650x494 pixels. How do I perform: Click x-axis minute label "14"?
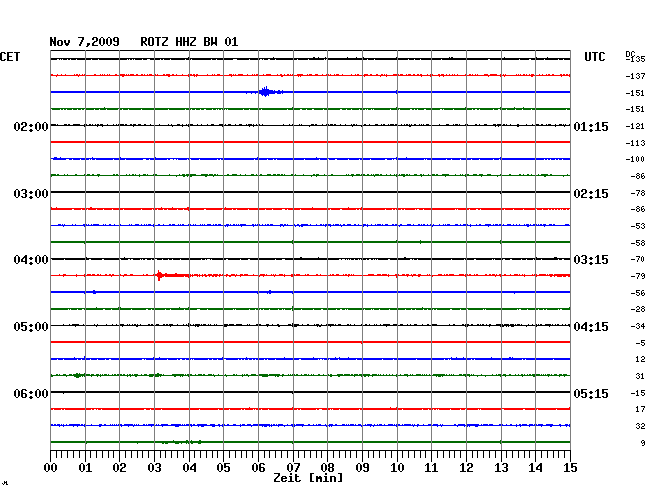(536, 468)
